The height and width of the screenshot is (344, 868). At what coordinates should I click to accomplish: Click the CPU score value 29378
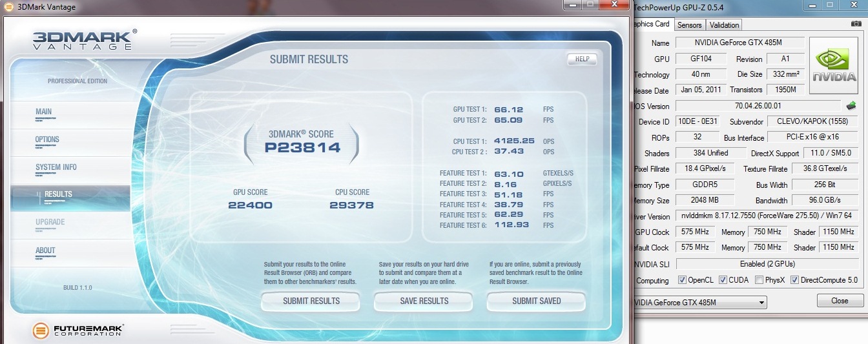[x=351, y=206]
